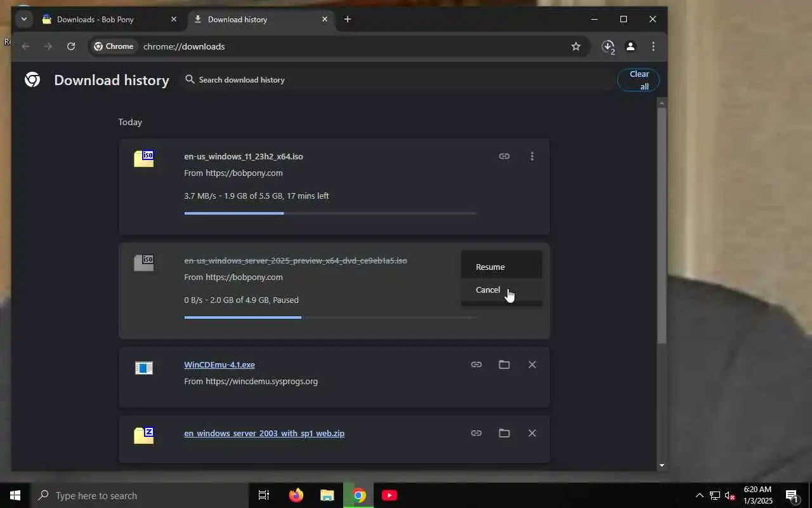The height and width of the screenshot is (508, 812).
Task: Open the notification center icon
Action: coord(792,495)
